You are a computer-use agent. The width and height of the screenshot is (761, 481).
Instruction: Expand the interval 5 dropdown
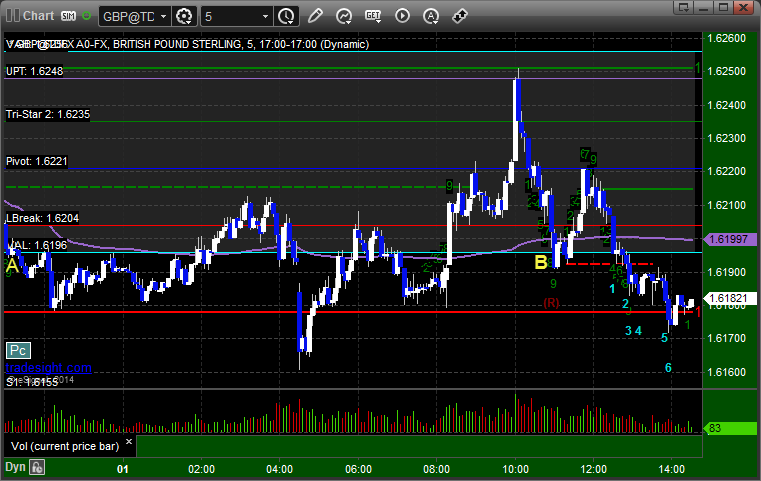click(235, 16)
